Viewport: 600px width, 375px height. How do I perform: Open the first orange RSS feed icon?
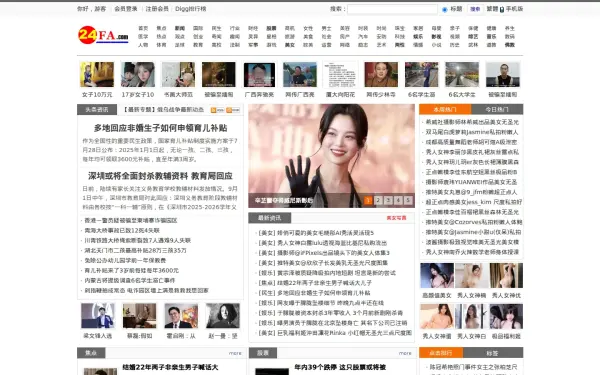pos(218,110)
